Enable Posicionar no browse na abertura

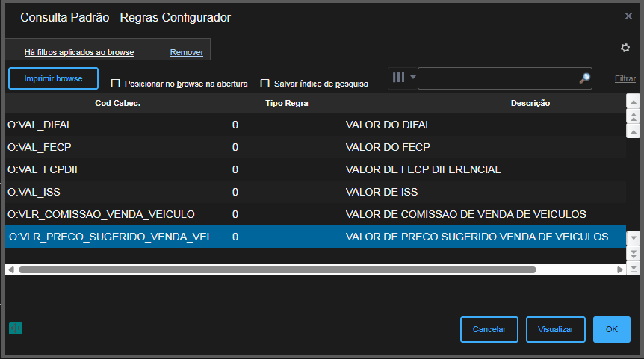115,84
